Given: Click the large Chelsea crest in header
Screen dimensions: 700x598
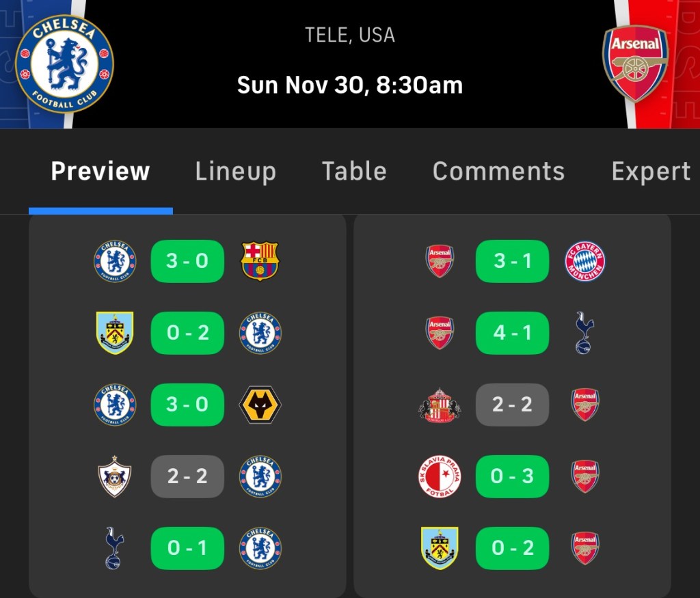Looking at the screenshot, I should coord(64,64).
